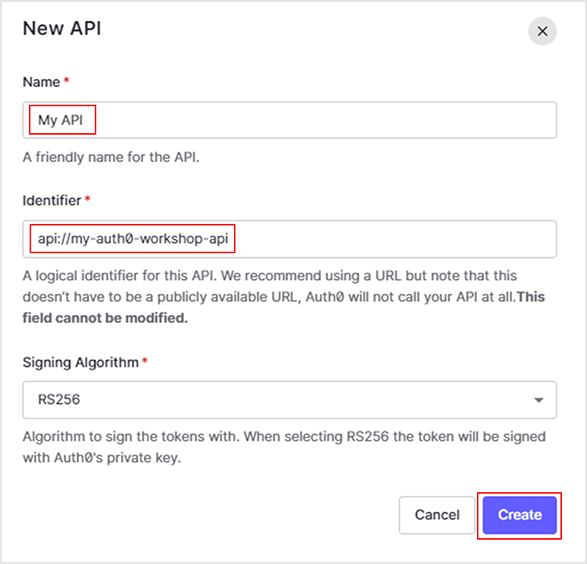Close the New API dialog with X icon

coord(542,31)
